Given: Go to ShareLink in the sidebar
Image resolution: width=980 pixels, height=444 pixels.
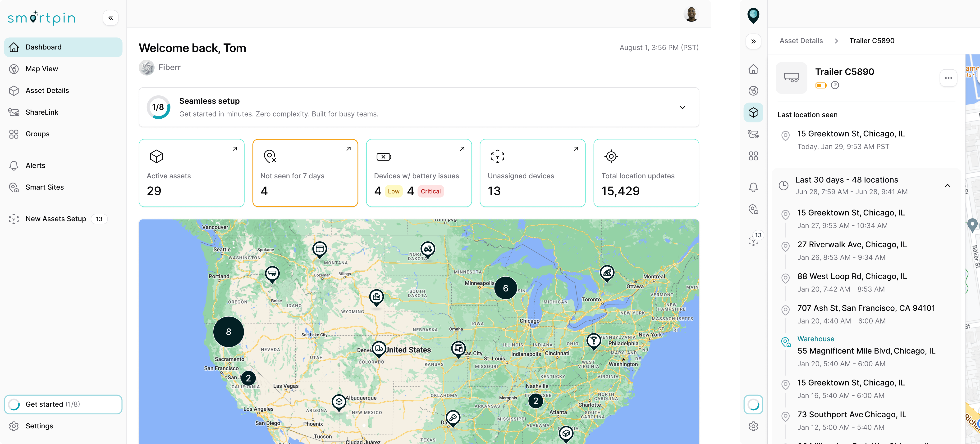Looking at the screenshot, I should coord(42,112).
